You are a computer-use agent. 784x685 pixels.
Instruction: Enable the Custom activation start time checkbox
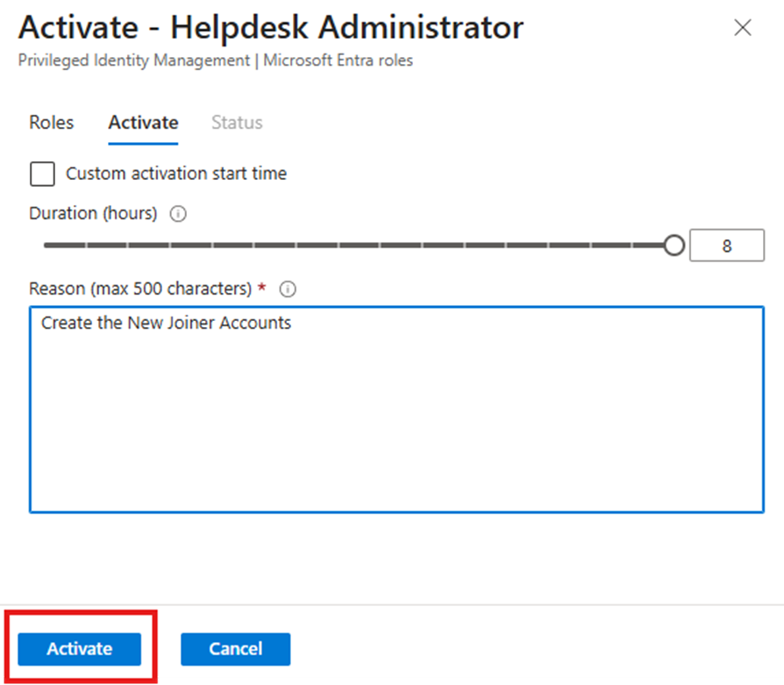[x=42, y=174]
